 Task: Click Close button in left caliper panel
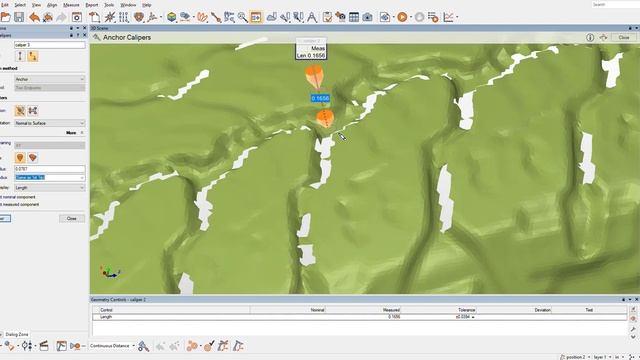click(x=72, y=218)
